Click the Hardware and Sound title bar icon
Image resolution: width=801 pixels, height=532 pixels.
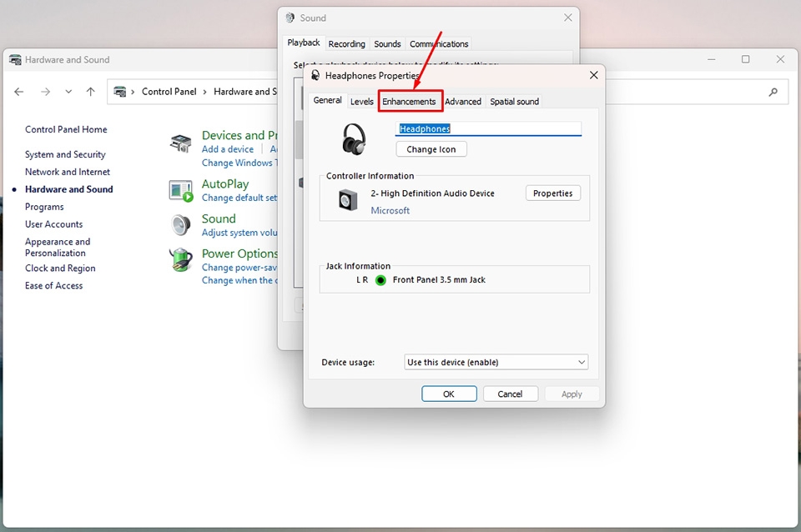coord(14,59)
